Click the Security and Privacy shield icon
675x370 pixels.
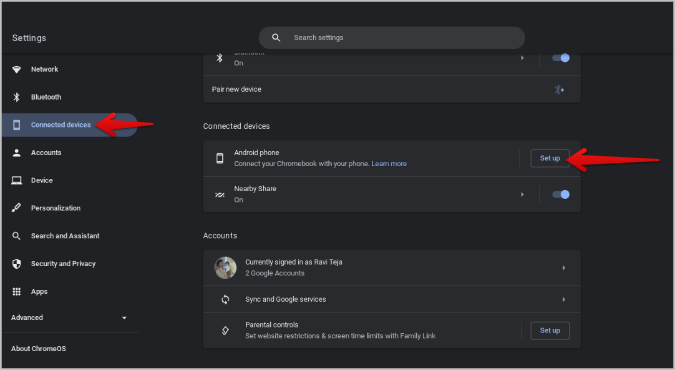point(16,264)
